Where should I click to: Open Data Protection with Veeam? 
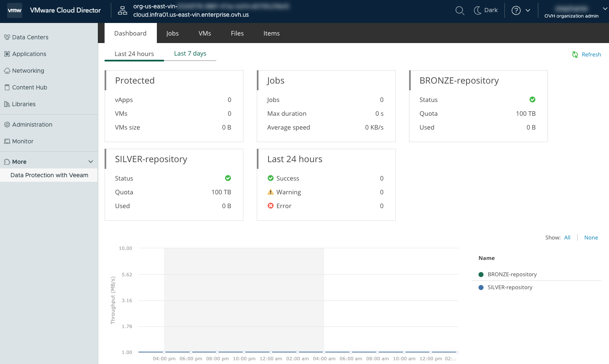point(49,175)
